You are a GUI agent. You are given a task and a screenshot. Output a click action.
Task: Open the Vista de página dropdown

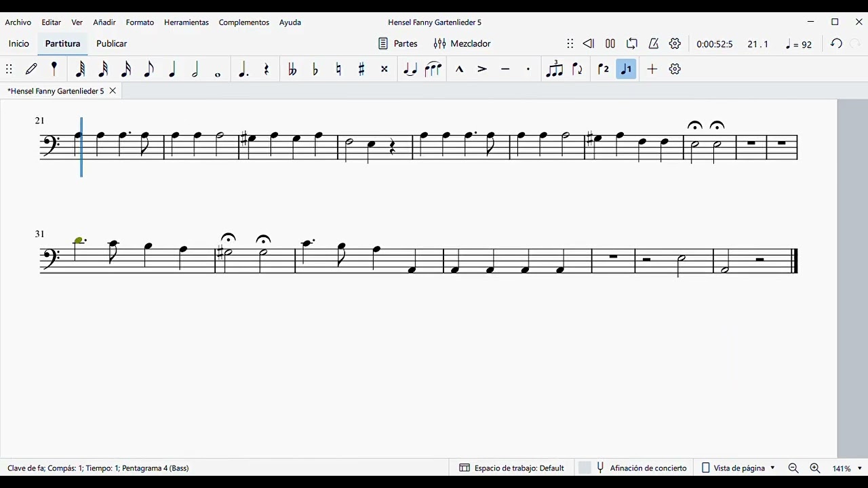pos(738,468)
